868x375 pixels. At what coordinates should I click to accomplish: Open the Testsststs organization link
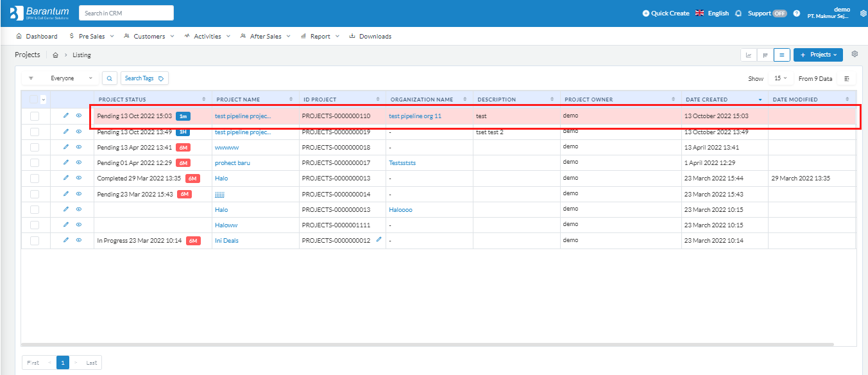pos(402,163)
